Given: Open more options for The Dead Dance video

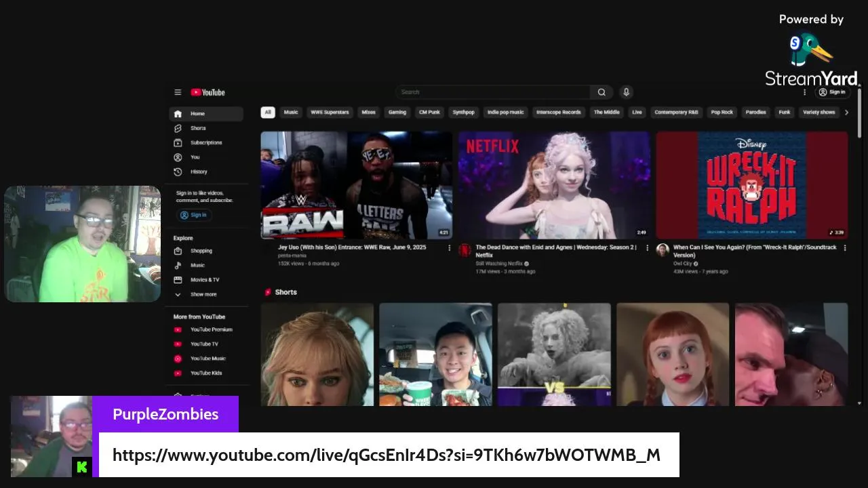Looking at the screenshot, I should tap(647, 248).
